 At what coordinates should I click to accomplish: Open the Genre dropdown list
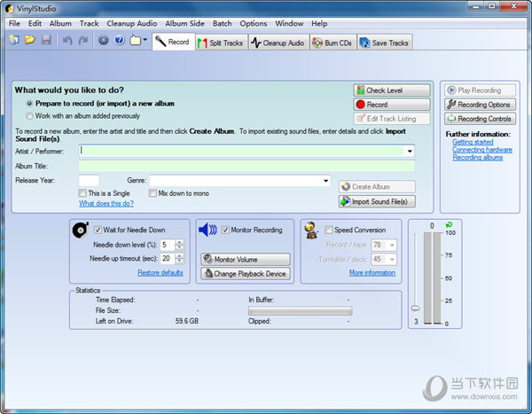click(325, 181)
